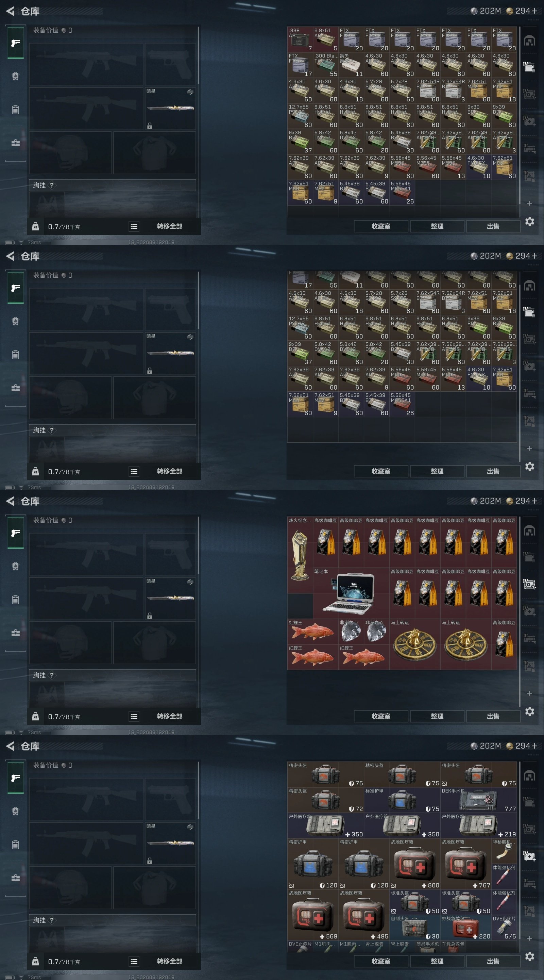The image size is (544, 980).
Task: Click 出售 below the medical items grid
Action: 493,961
